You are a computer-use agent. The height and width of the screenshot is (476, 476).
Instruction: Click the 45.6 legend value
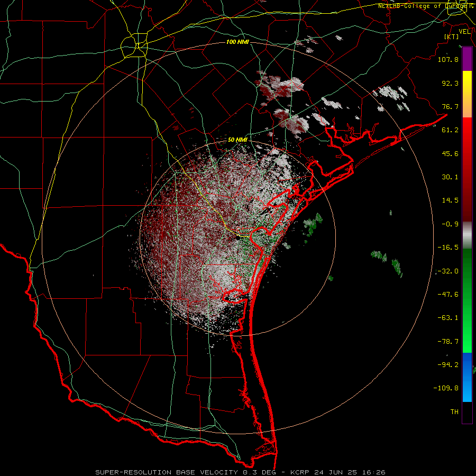click(450, 153)
